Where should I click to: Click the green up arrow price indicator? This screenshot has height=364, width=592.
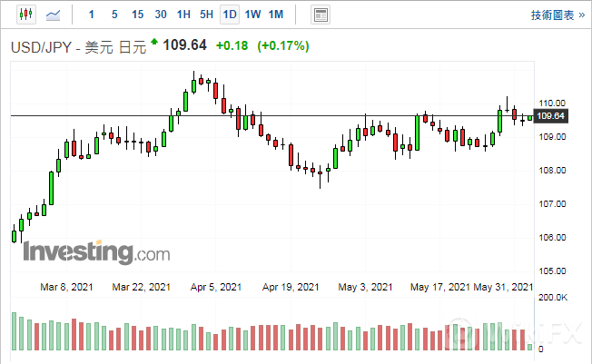point(154,42)
